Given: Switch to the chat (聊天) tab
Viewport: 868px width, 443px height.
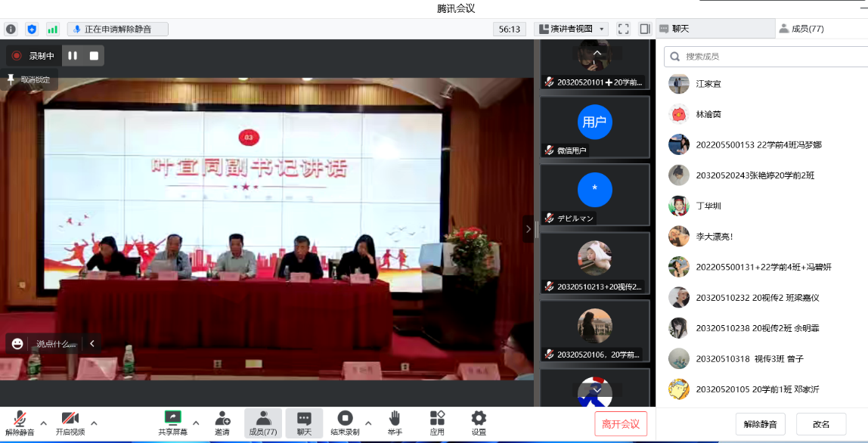Looking at the screenshot, I should (673, 29).
